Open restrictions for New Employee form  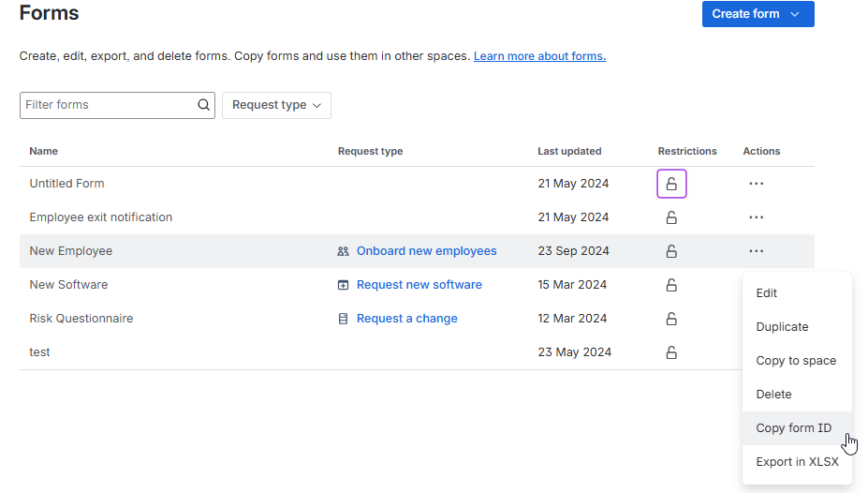671,251
